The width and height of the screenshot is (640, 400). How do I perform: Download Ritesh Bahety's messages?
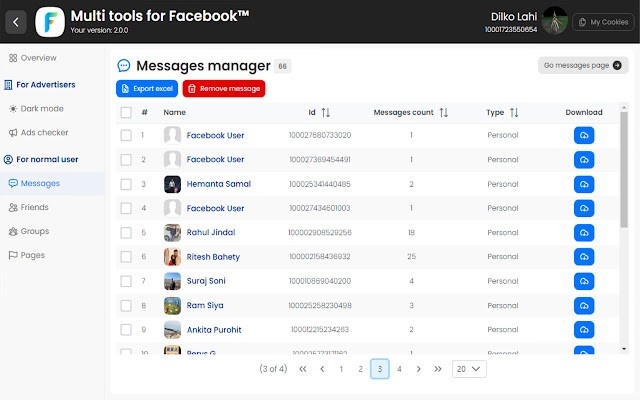(x=584, y=257)
